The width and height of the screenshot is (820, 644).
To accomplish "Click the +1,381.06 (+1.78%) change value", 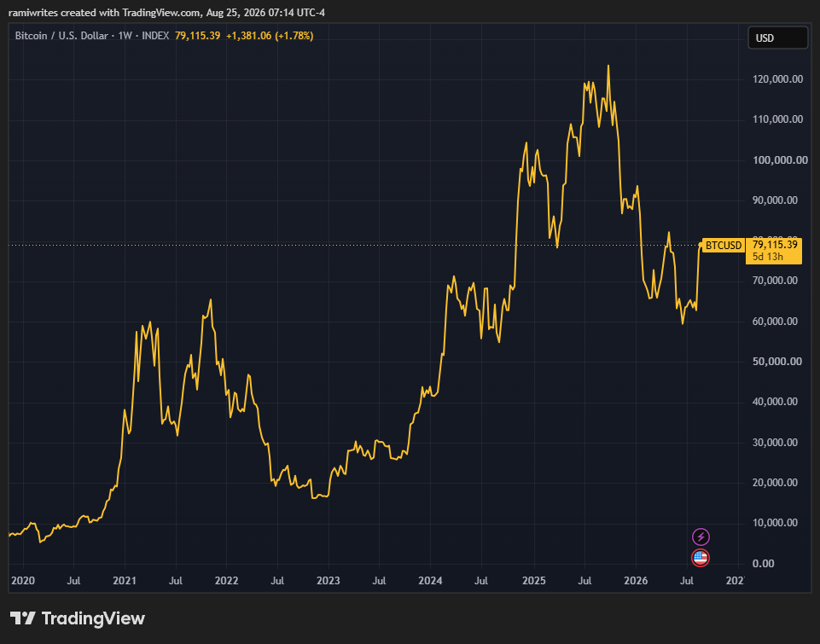I will (270, 36).
